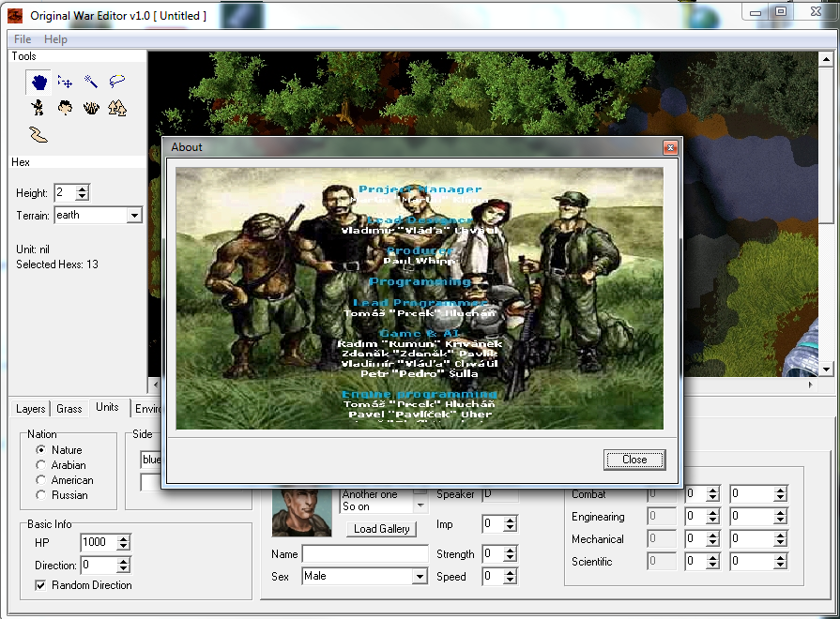Close the About dialog with the X
Image resolution: width=840 pixels, height=619 pixels.
[670, 148]
